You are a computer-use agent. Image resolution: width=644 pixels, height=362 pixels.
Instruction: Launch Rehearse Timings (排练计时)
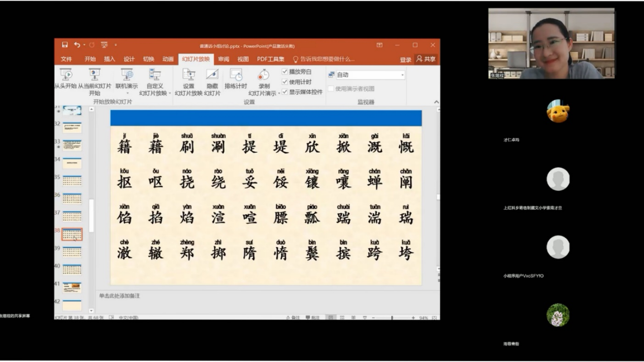pos(236,75)
